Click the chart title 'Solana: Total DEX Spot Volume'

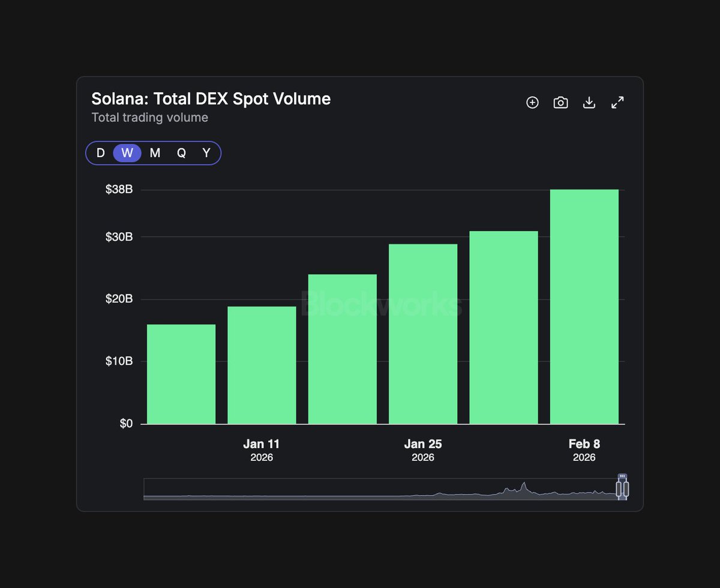pos(211,99)
